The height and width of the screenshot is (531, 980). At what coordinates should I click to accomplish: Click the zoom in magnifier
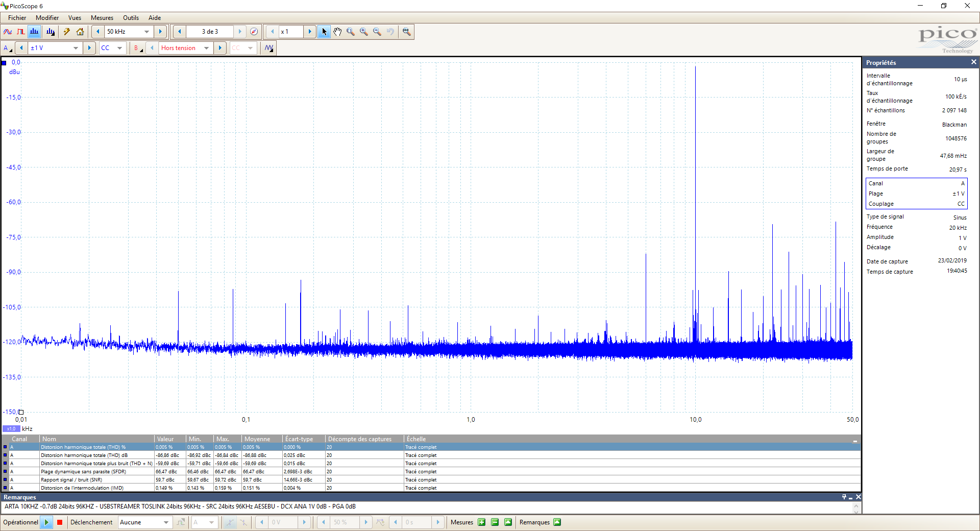tap(364, 32)
